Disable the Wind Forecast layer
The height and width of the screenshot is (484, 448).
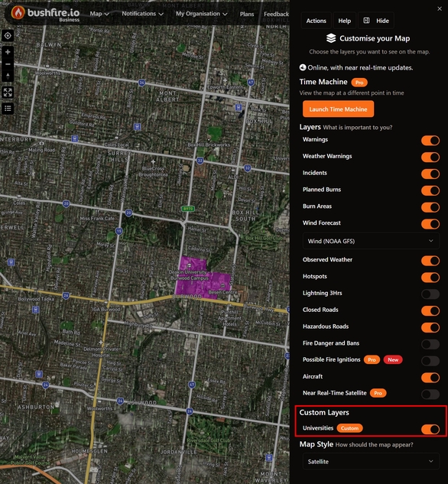pos(430,224)
